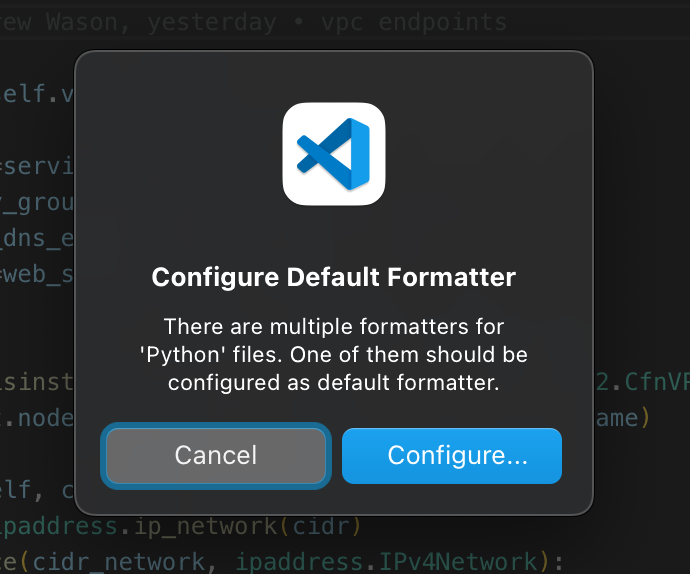Click ip_network(cidr) call in the code
This screenshot has width=690, height=574.
pyautogui.click(x=247, y=526)
